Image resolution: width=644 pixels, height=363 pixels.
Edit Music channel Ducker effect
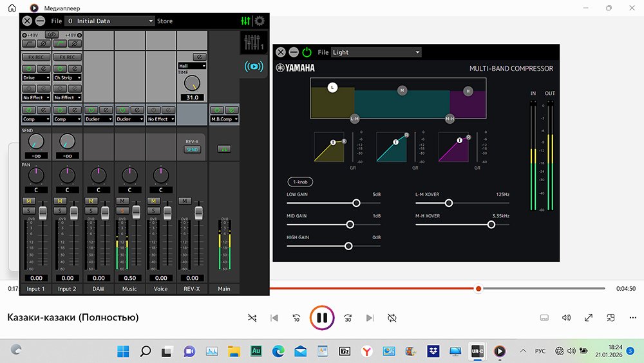(x=137, y=110)
